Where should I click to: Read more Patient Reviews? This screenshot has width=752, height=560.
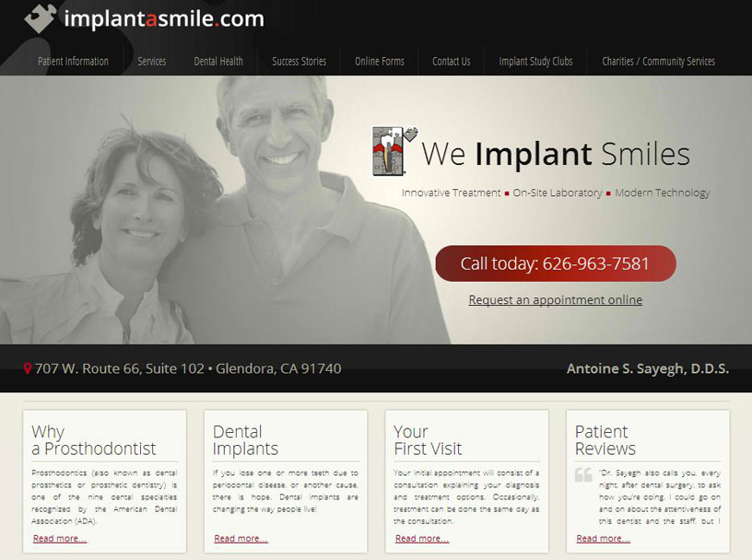[x=603, y=539]
